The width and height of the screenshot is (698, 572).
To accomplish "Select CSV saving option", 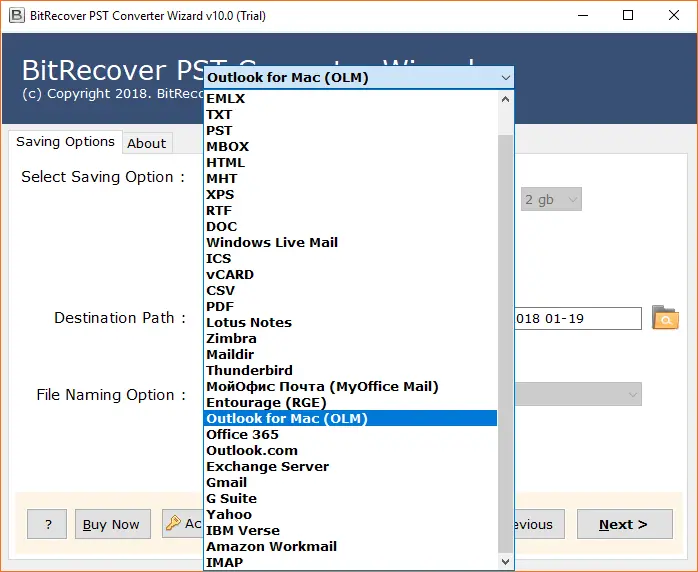I will click(x=350, y=291).
